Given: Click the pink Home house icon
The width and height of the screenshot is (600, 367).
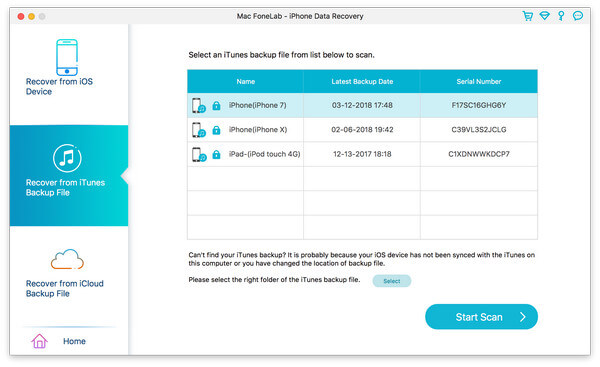Looking at the screenshot, I should pyautogui.click(x=39, y=341).
